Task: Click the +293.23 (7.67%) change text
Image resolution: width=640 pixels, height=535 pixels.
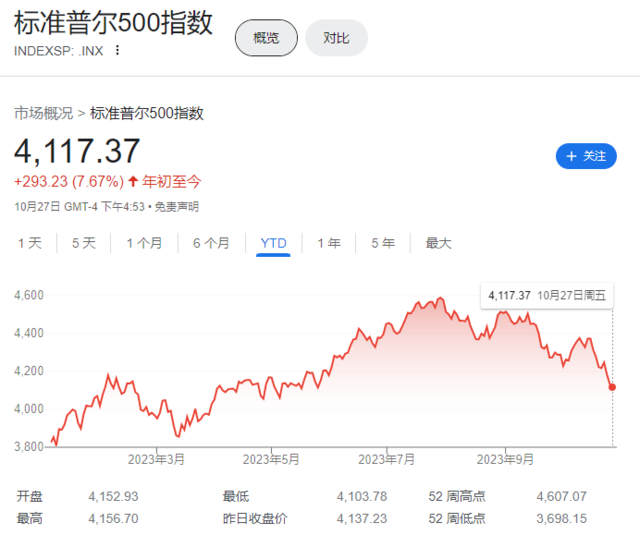Action: click(69, 182)
